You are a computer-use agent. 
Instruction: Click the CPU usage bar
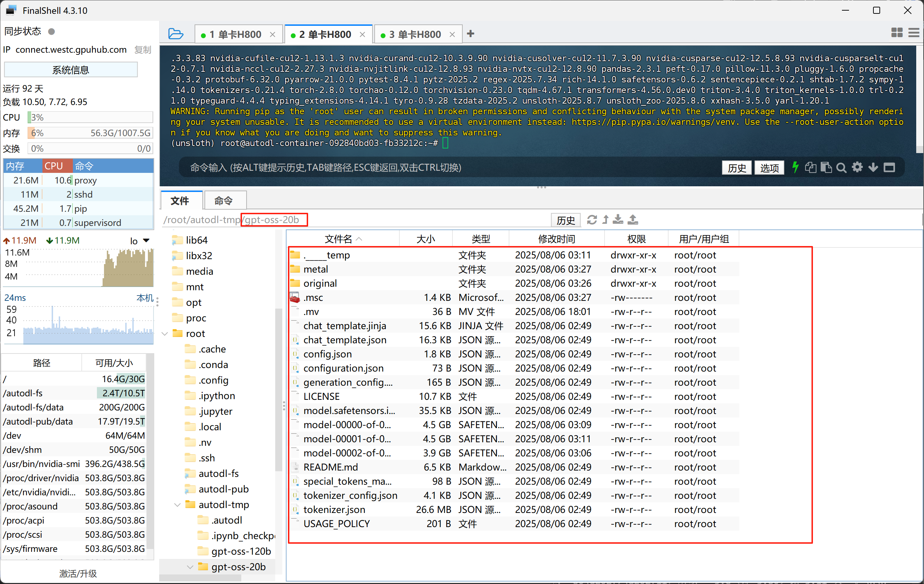90,117
